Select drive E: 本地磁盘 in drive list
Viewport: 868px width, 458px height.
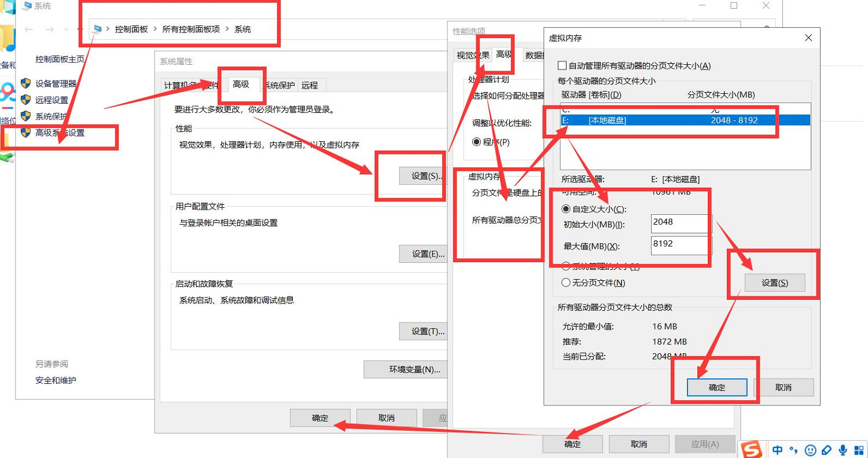coord(660,120)
